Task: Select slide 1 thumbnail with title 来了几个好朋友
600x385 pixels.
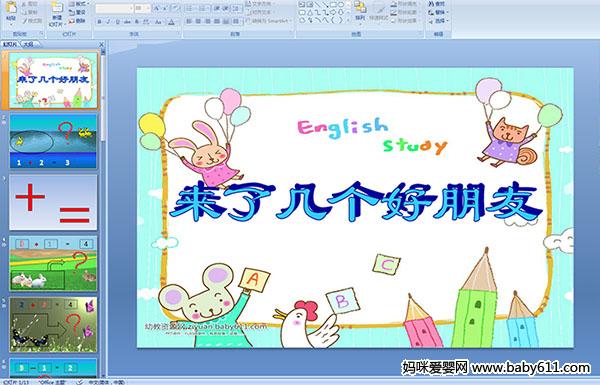Action: (x=53, y=80)
